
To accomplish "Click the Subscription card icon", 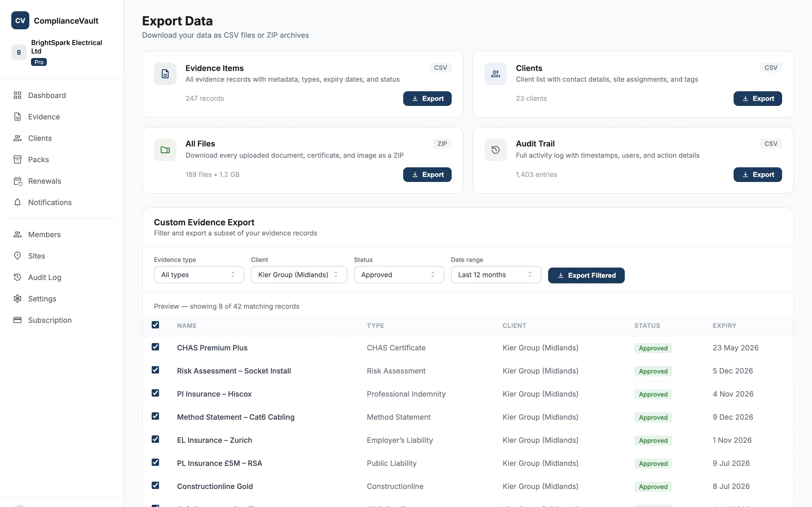I will click(x=18, y=320).
